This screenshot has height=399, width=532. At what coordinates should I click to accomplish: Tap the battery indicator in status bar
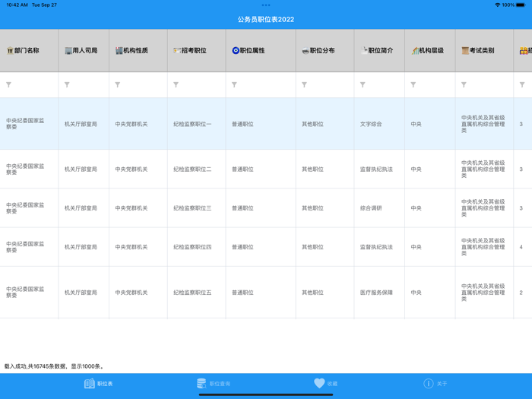pos(521,5)
